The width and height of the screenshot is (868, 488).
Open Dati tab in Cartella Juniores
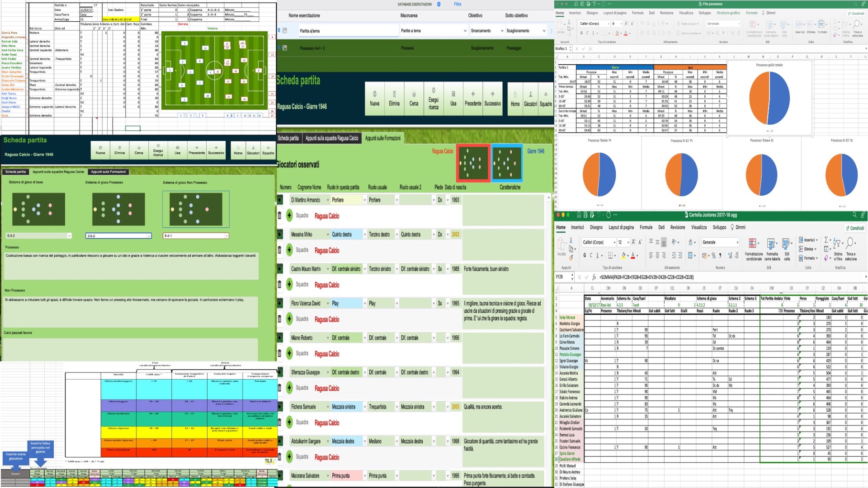[661, 227]
